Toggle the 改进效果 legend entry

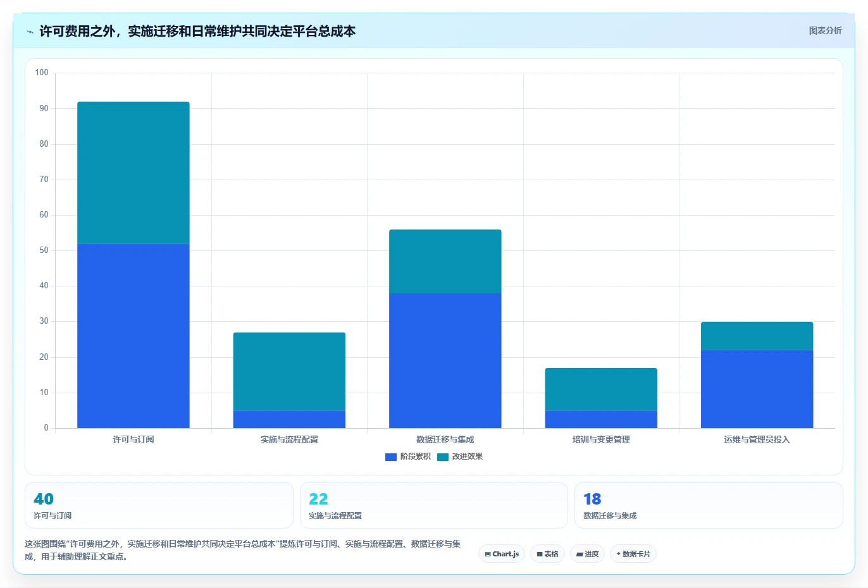tap(460, 456)
